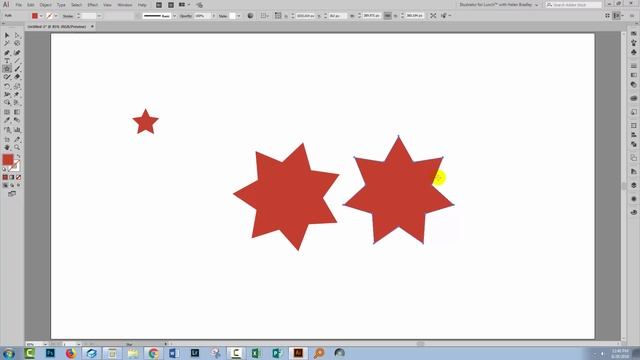Enable Draw Normal mode
This screenshot has width=640, height=360.
pos(5,185)
